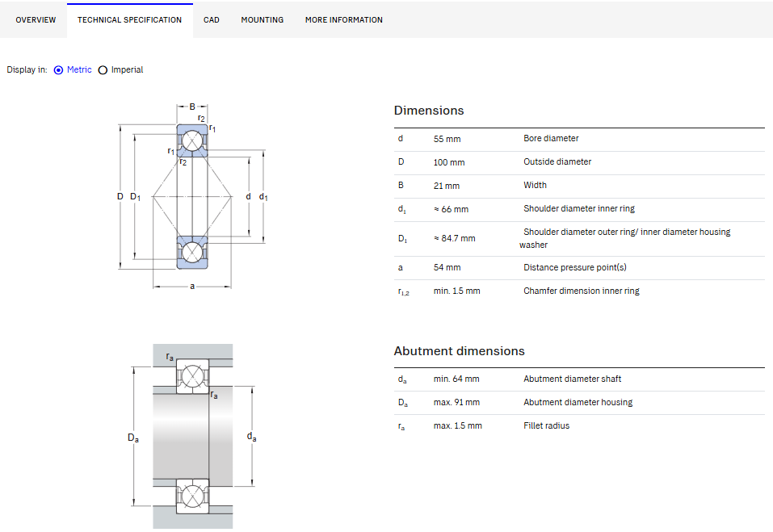
Task: Click the width value 21 mm
Action: point(447,186)
